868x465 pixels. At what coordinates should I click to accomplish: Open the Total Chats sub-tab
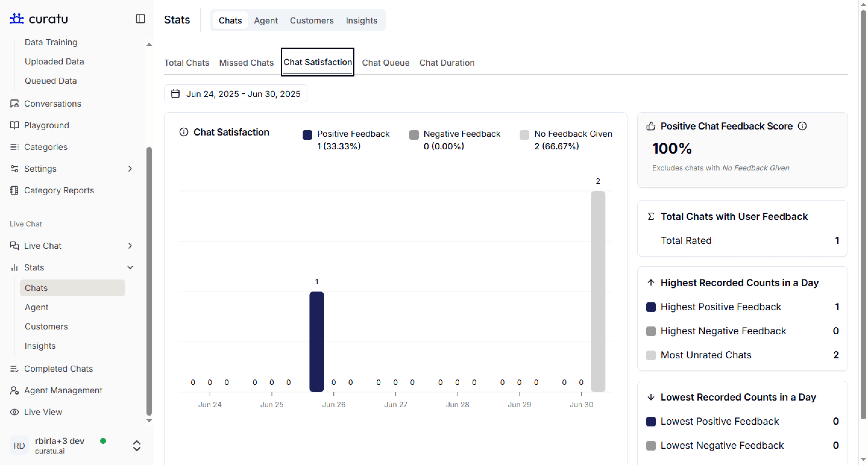(186, 63)
